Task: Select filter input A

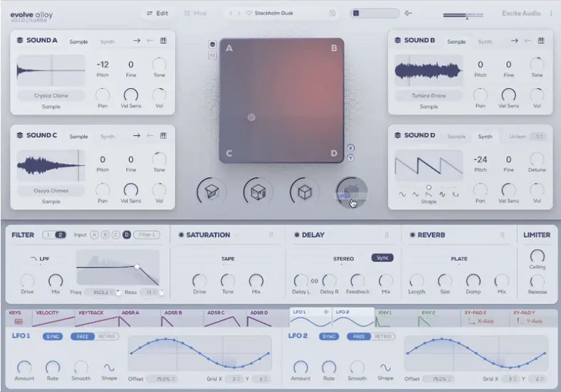Action: (x=94, y=235)
